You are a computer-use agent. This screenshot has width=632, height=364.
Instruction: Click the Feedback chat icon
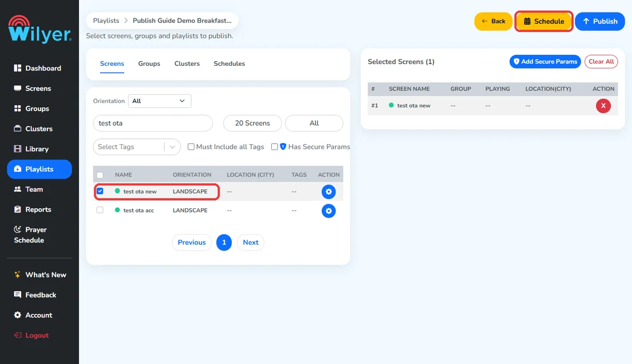click(17, 295)
